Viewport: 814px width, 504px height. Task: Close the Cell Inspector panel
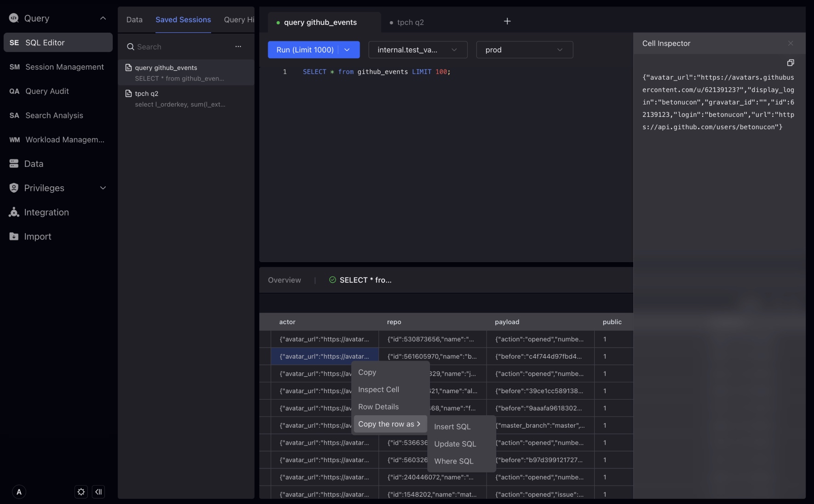coord(791,43)
